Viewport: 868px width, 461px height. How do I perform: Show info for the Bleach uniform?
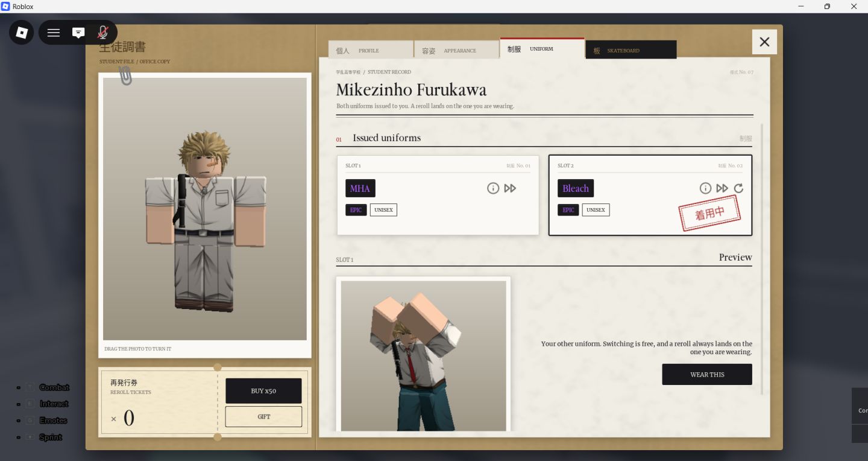tap(705, 188)
